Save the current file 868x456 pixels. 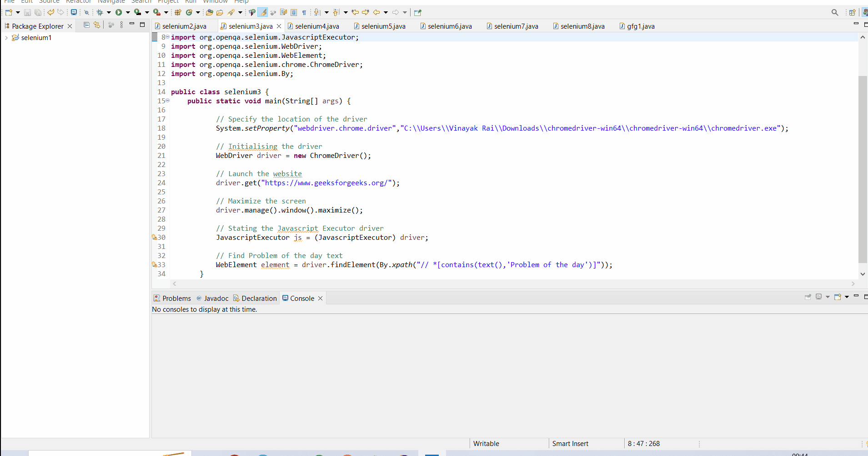(27, 12)
